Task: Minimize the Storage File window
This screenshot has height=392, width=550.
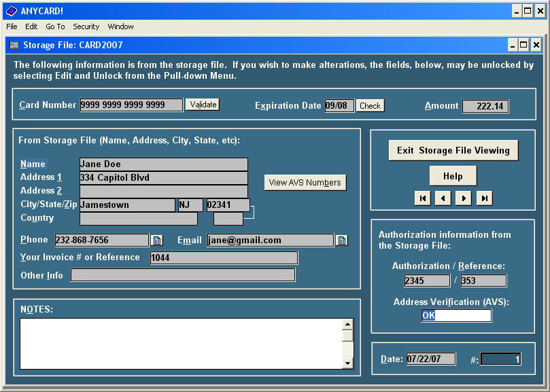Action: point(513,46)
